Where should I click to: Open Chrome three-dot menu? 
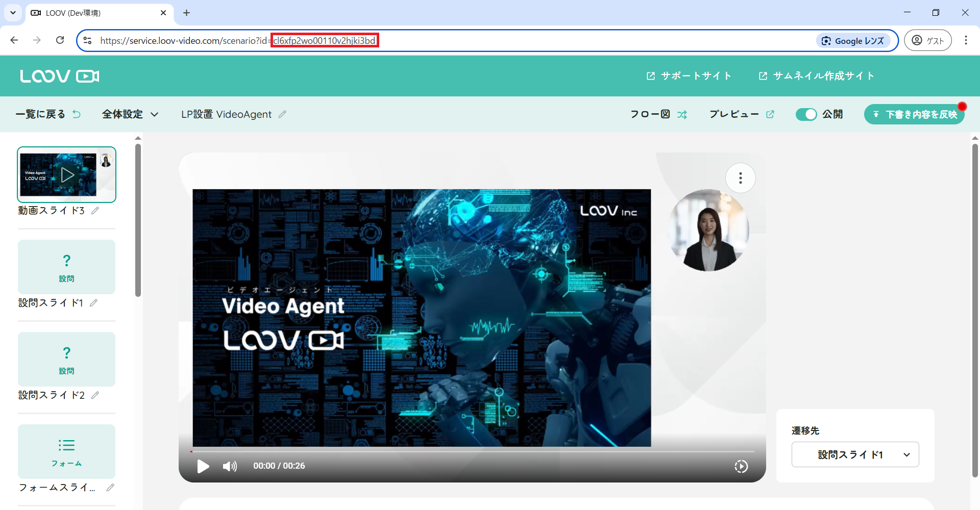(966, 40)
